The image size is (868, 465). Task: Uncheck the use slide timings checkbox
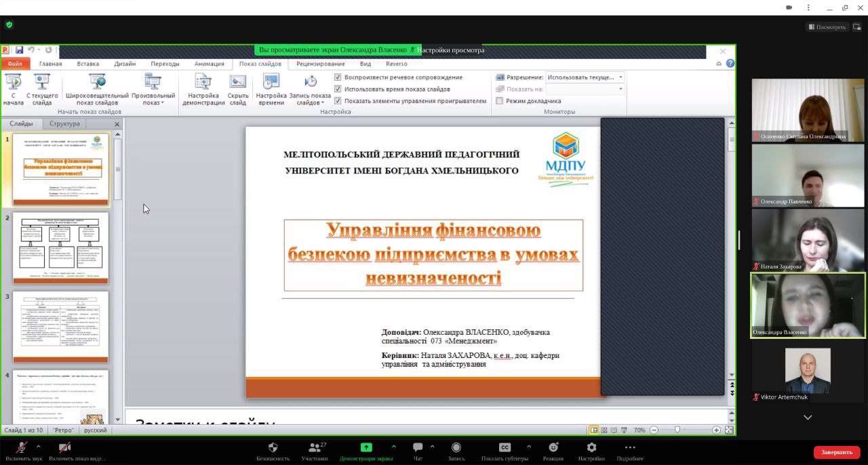pyautogui.click(x=338, y=89)
